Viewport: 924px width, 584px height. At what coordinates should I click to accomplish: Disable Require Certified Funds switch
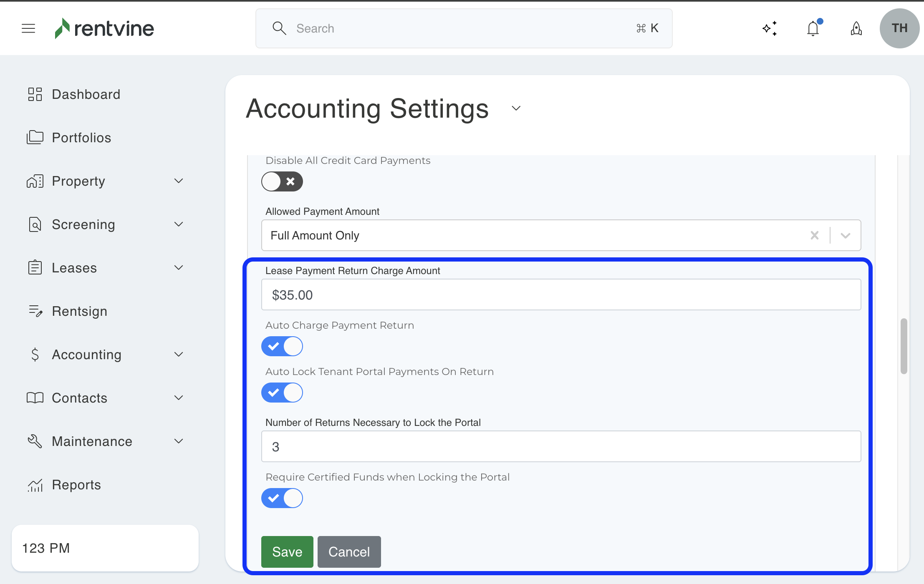282,498
